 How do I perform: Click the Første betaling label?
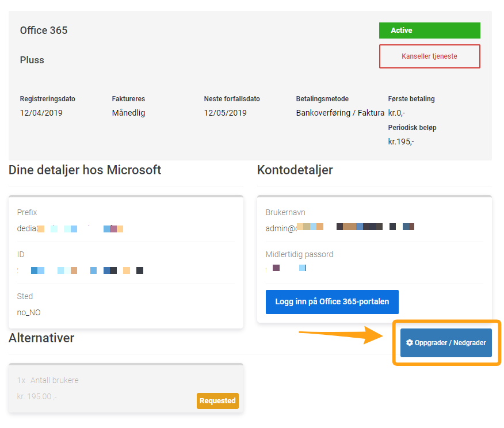point(411,99)
